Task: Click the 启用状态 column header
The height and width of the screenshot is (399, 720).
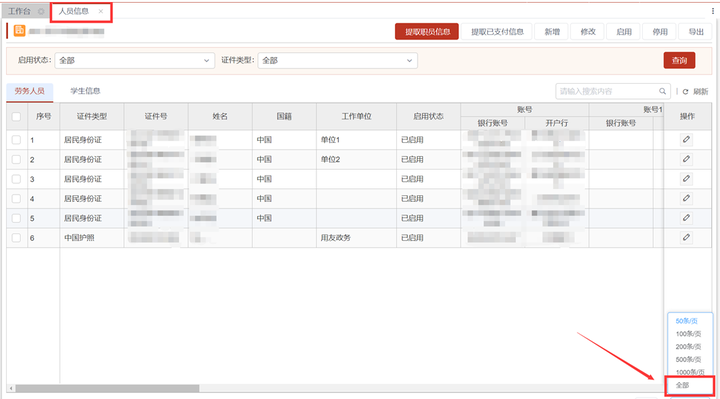Action: [x=428, y=117]
